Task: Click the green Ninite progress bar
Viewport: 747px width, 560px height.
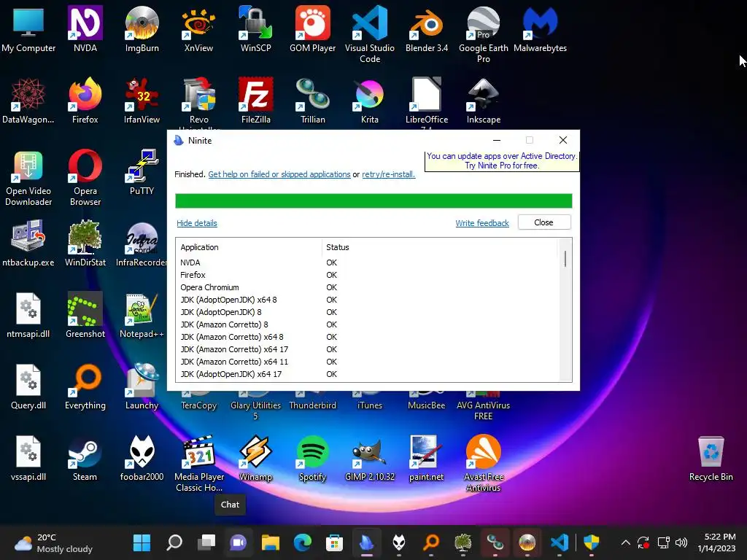Action: click(x=373, y=201)
